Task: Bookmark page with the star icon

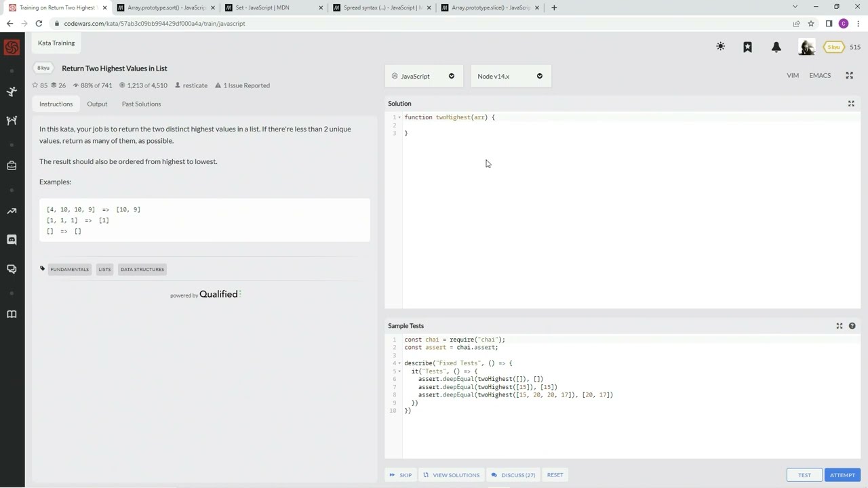Action: tap(811, 24)
